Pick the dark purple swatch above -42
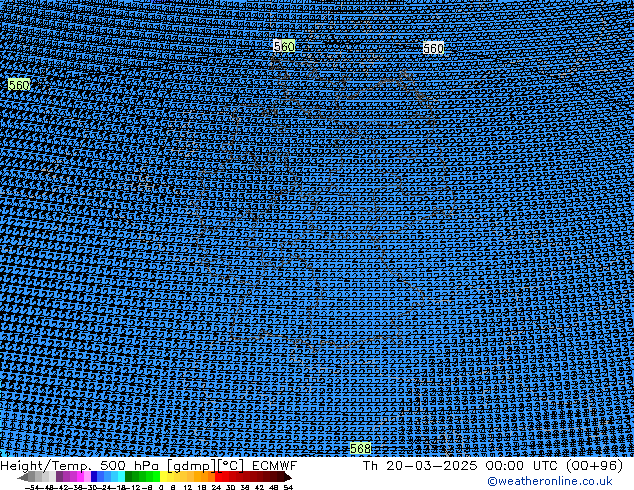The image size is (634, 490). coord(59,477)
